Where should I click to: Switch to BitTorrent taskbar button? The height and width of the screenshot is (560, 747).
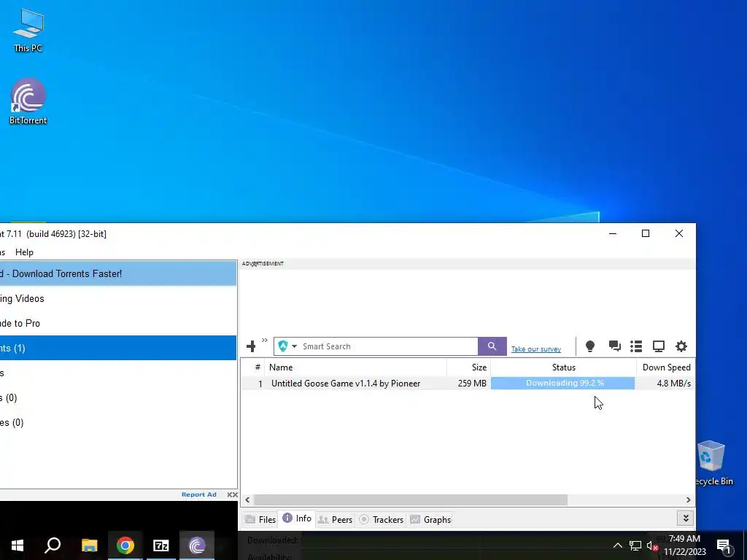pyautogui.click(x=197, y=545)
